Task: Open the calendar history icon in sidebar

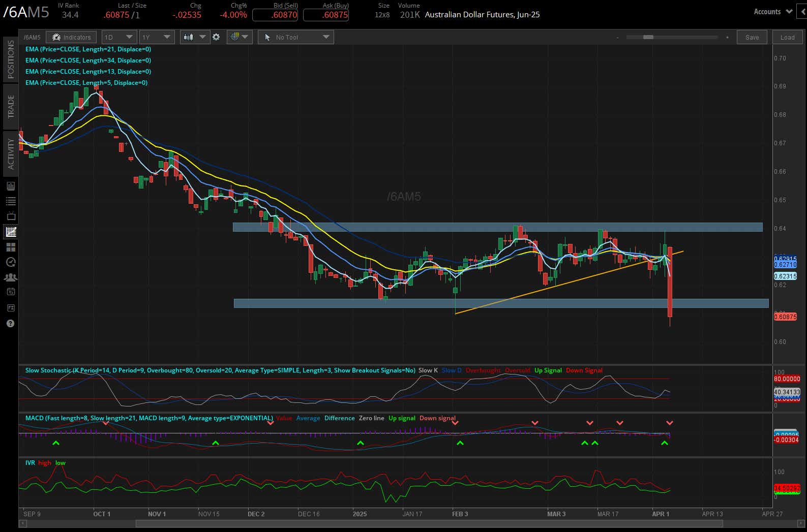Action: 11,292
